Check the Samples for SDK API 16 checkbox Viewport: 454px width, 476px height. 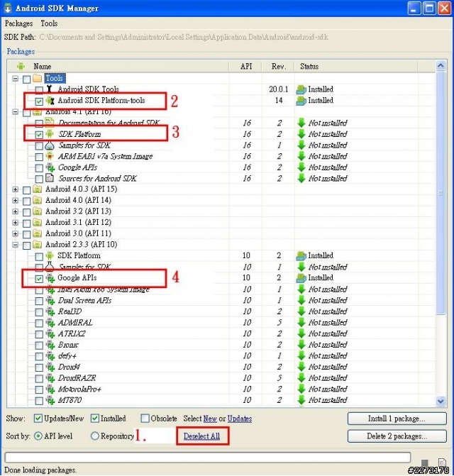click(39, 146)
